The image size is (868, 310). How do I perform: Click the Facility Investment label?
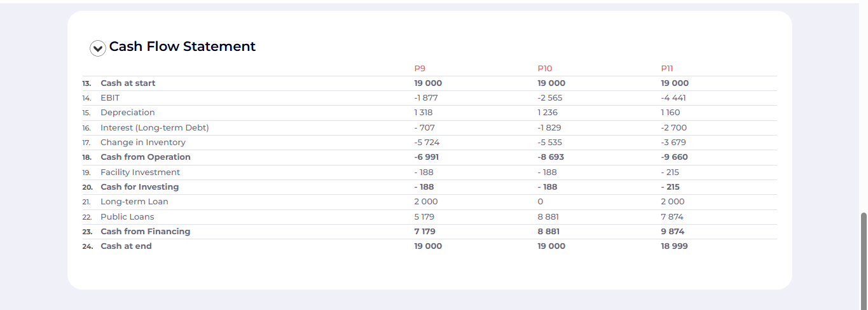(x=140, y=173)
